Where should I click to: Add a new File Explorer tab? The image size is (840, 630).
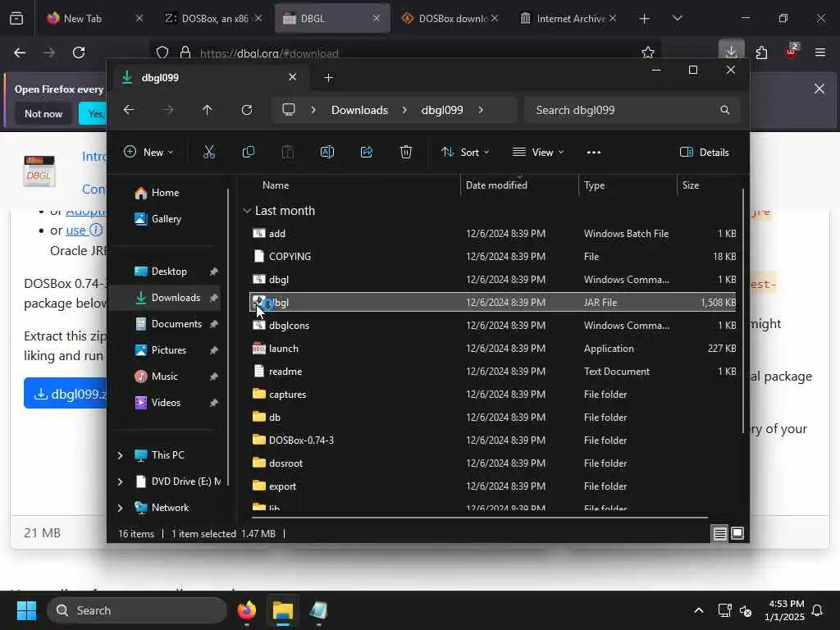[328, 78]
